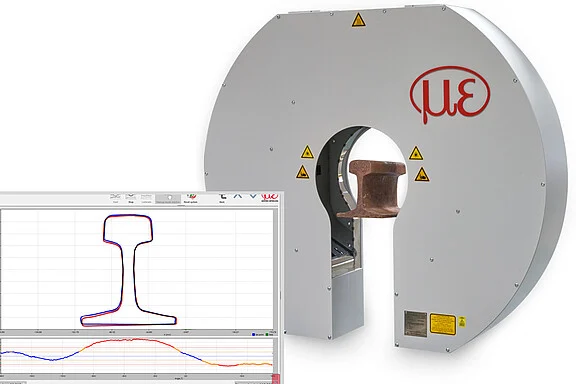Click the red-green checkmark toolbar icon
576x384 pixels.
191,198
